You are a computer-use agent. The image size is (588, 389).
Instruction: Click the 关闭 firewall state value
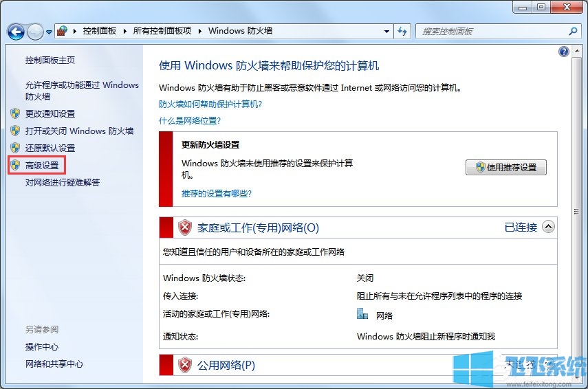[x=365, y=278]
